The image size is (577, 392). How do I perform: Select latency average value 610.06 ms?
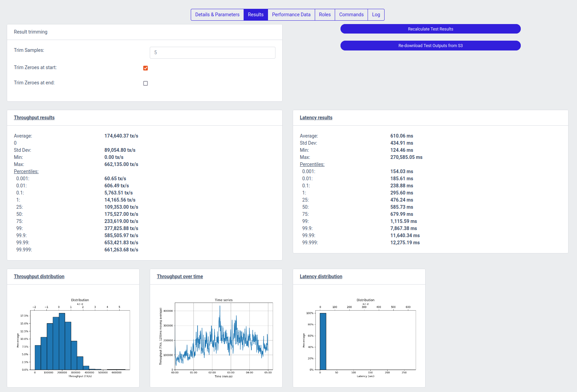402,136
